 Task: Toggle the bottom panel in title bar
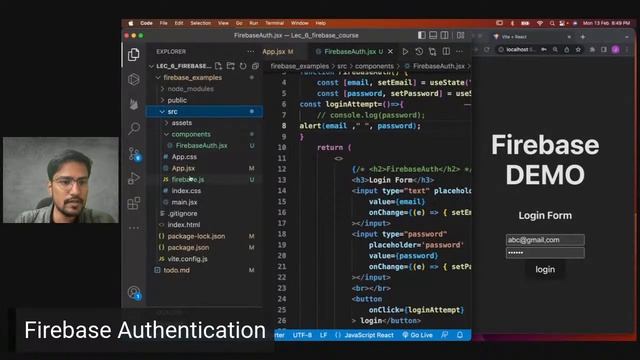click(433, 36)
